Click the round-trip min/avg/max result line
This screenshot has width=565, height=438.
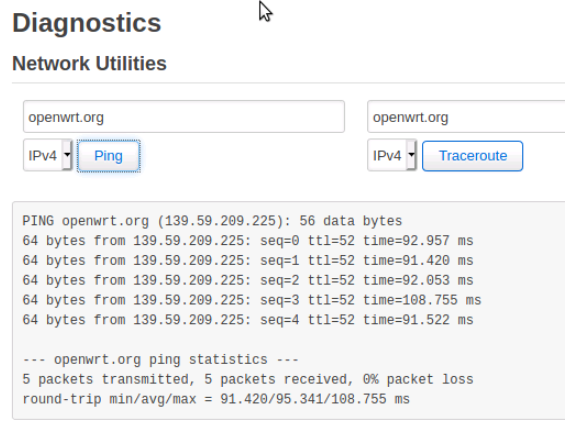216,399
